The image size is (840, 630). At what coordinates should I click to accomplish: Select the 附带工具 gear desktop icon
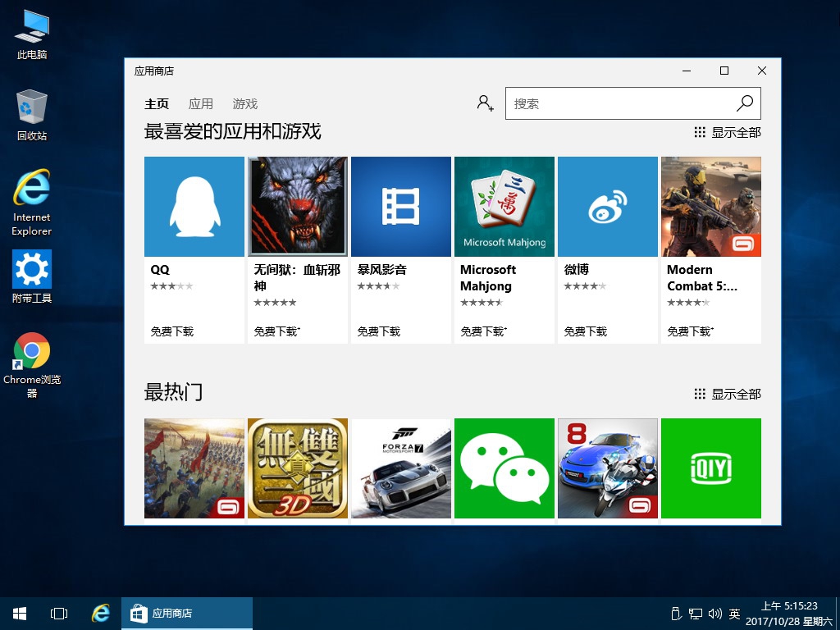32,277
